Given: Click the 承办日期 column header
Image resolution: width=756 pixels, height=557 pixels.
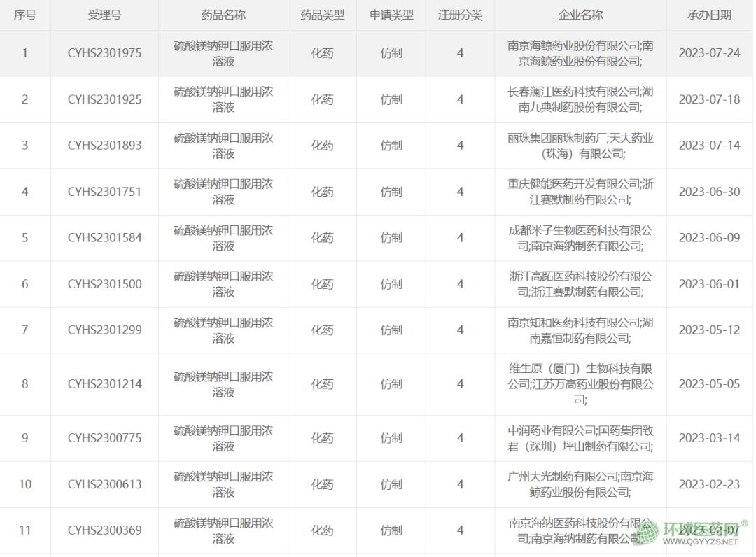Looking at the screenshot, I should (709, 15).
